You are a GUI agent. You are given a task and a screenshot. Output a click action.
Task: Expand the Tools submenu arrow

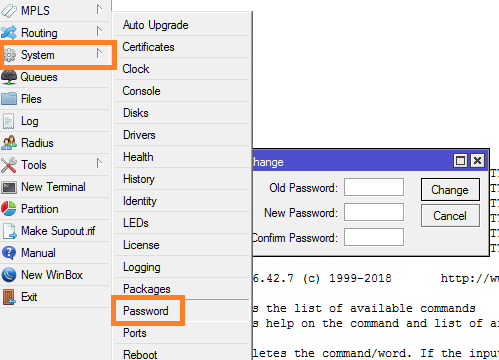[99, 163]
